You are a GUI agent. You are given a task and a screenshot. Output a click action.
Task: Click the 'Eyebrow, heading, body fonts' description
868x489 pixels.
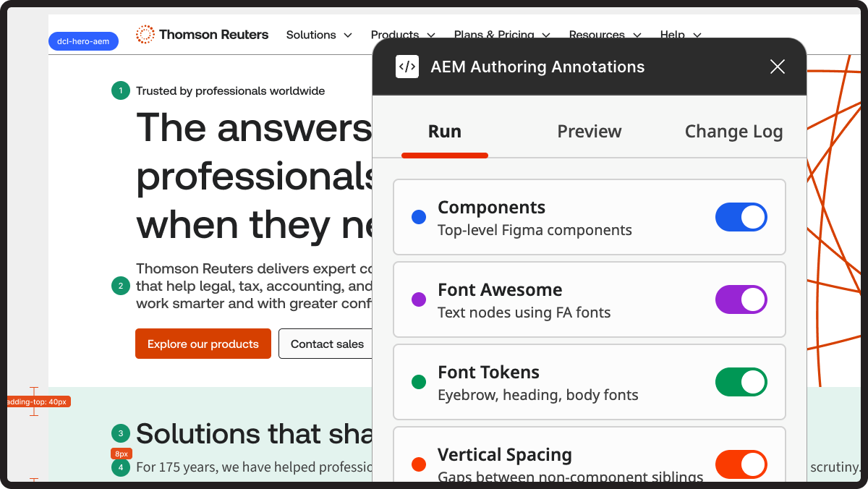[x=538, y=395]
